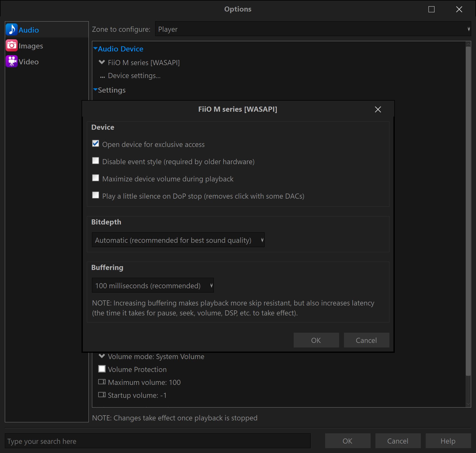Check Maximize device volume during playback
Screen dimensions: 476x453
[95, 178]
